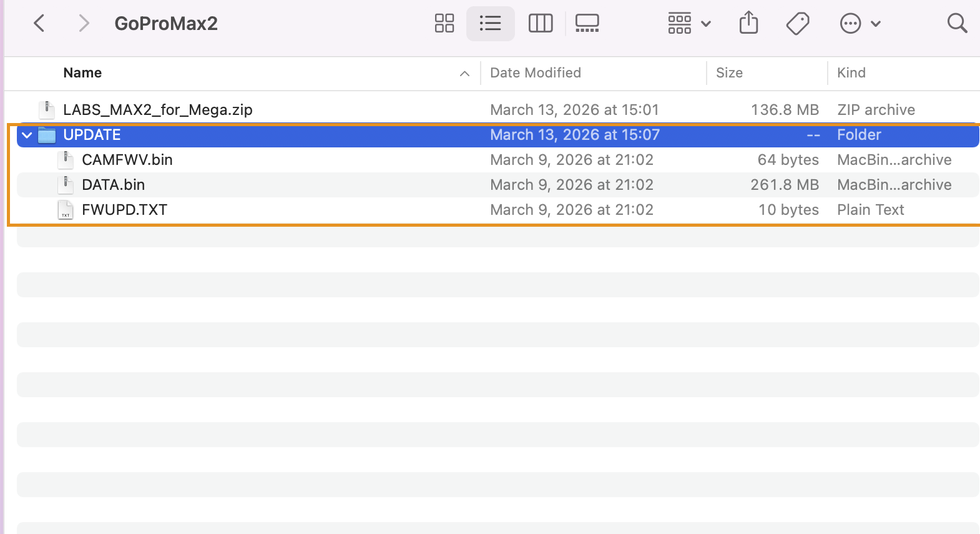
Task: Click the Edit Tags icon
Action: point(797,24)
